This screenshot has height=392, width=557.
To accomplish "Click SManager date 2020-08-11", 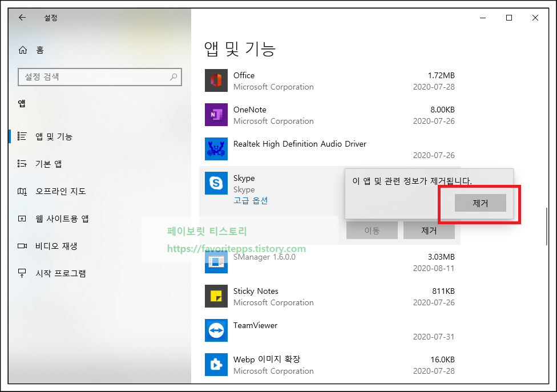I will 434,268.
